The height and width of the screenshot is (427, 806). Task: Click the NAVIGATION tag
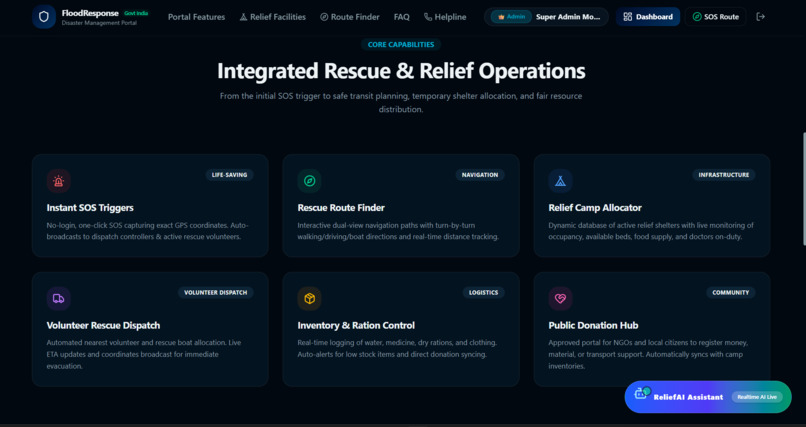(x=480, y=175)
